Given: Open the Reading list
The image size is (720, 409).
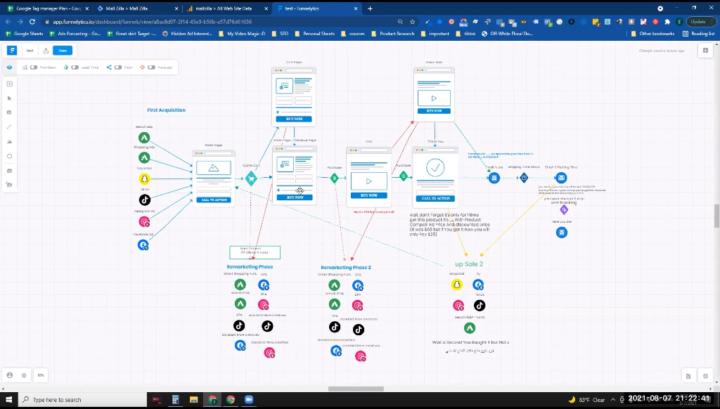Looking at the screenshot, I should [x=698, y=34].
